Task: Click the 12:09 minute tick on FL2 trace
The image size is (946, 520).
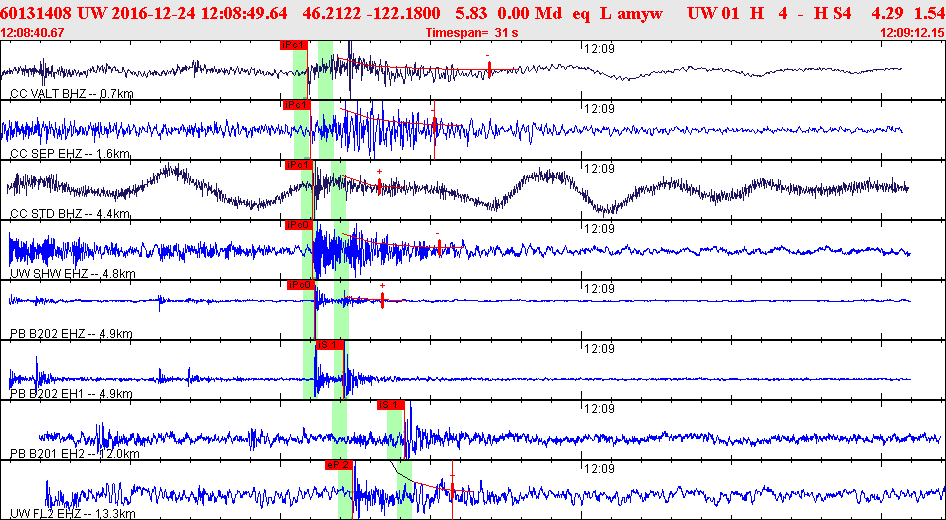Action: pyautogui.click(x=600, y=469)
